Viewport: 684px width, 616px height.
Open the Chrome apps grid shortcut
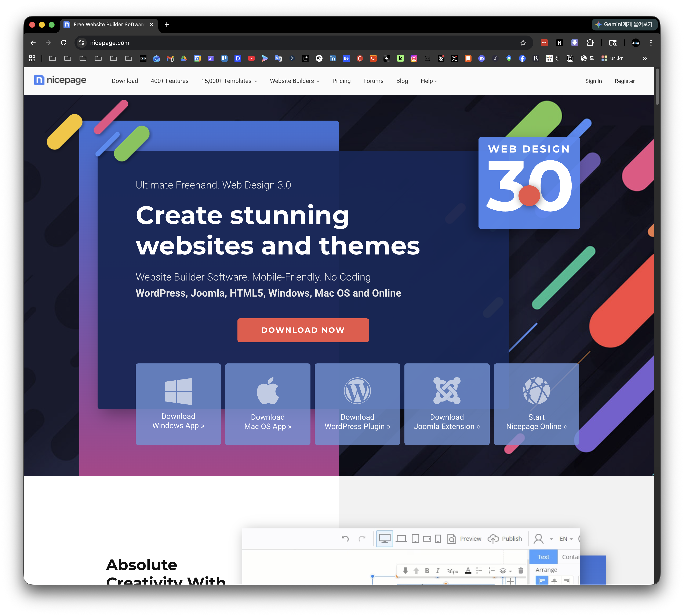pos(32,59)
